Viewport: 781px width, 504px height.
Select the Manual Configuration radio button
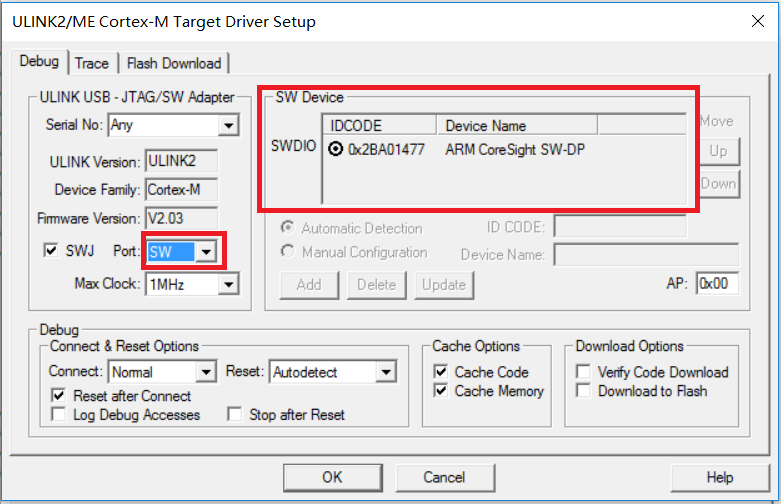pos(287,251)
